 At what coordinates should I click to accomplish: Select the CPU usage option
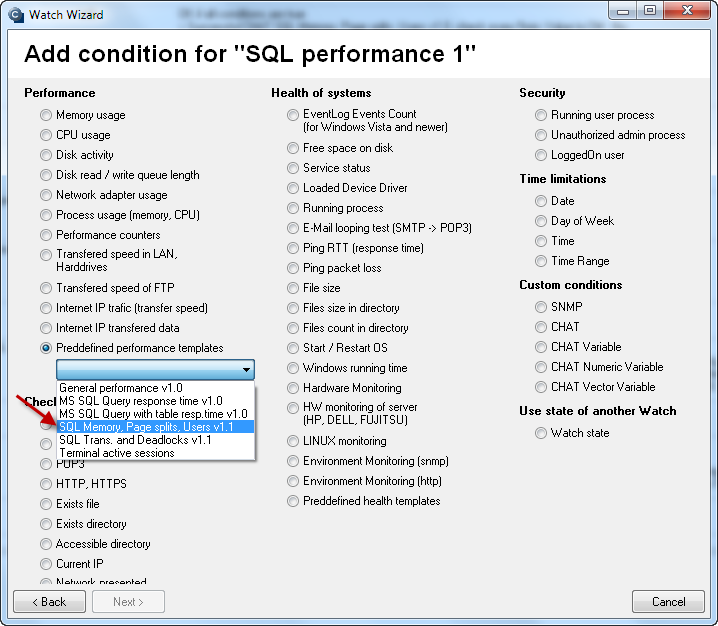46,135
